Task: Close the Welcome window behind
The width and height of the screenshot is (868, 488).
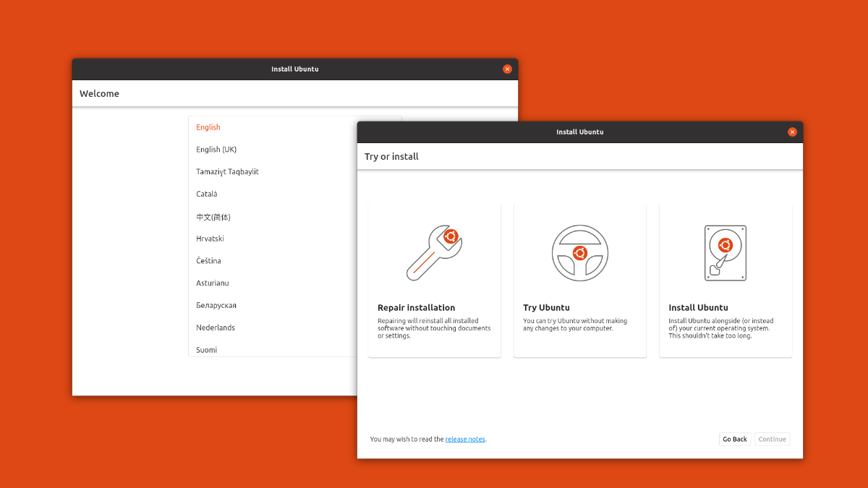Action: [x=507, y=69]
